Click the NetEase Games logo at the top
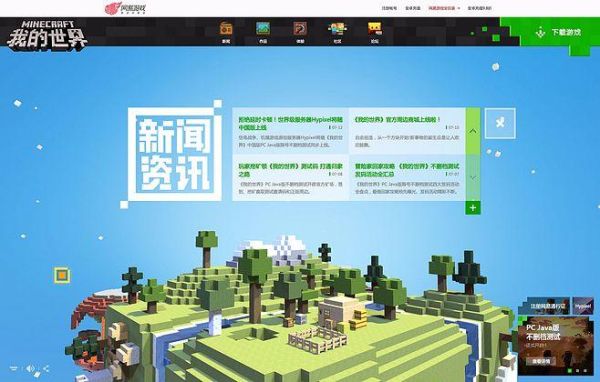 (126, 8)
